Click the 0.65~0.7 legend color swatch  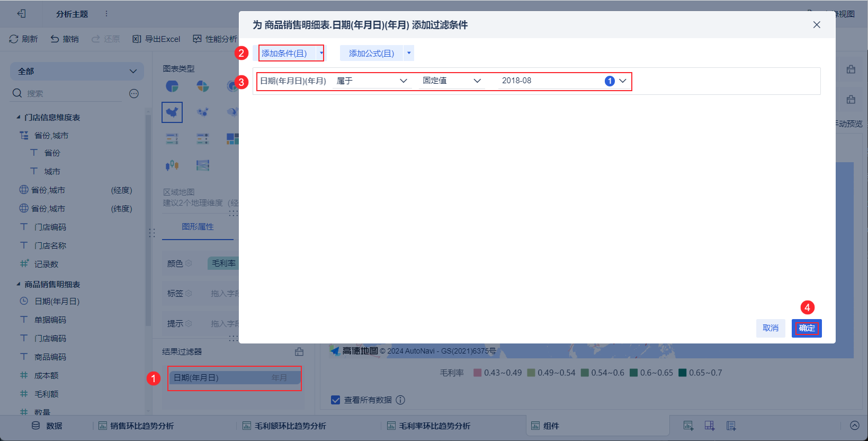[683, 373]
